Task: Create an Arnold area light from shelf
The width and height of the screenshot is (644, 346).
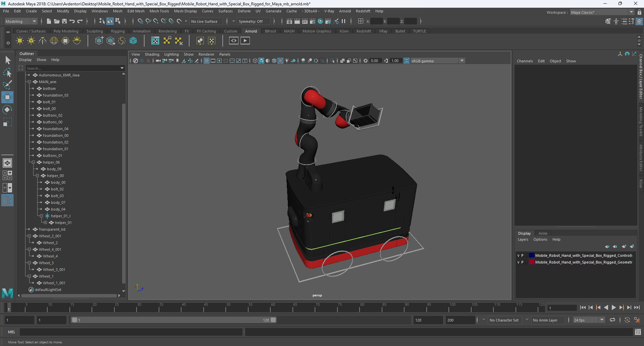Action: click(20, 41)
